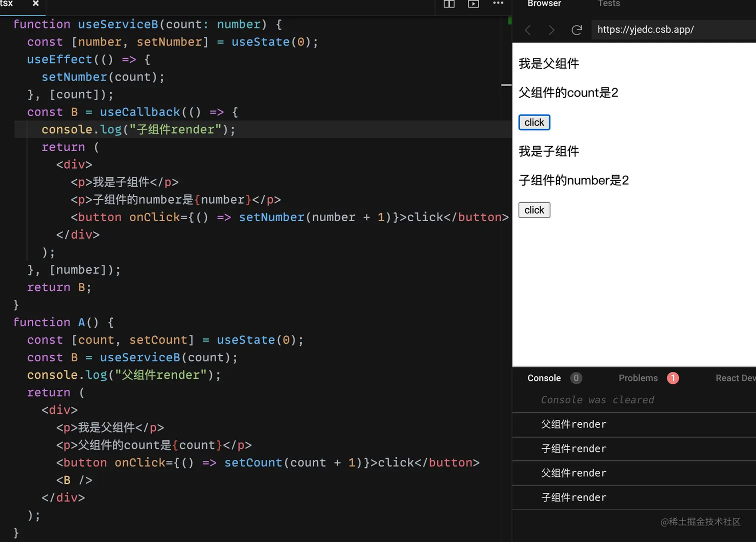Click the preview text 子组件的number是2
The image size is (756, 542).
[573, 180]
